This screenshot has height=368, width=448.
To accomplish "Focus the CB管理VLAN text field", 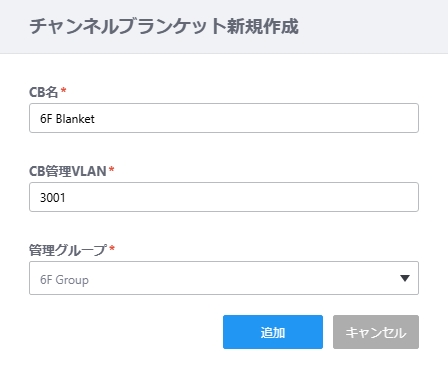I will point(224,197).
